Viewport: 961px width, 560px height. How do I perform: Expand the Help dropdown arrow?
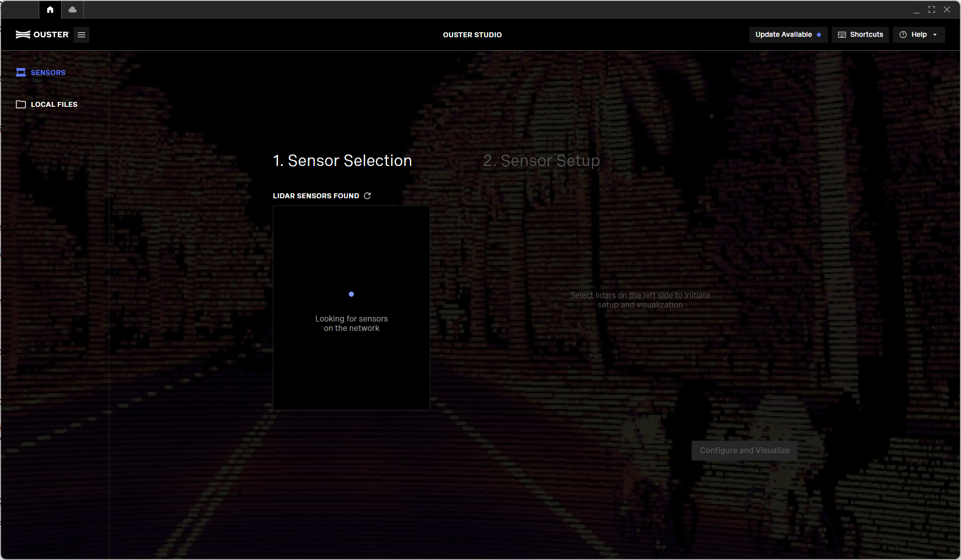tap(935, 35)
